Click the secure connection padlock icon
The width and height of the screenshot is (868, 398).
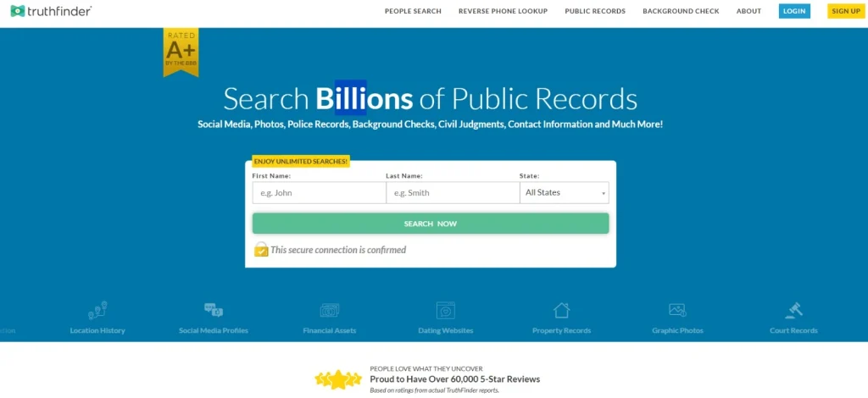[x=261, y=249]
